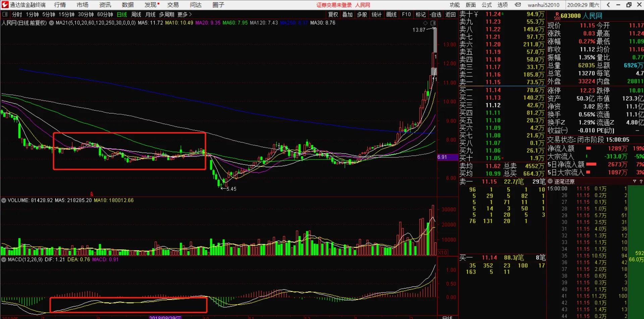
Task: Open the 多周期 multi-period view
Action: tap(167, 14)
